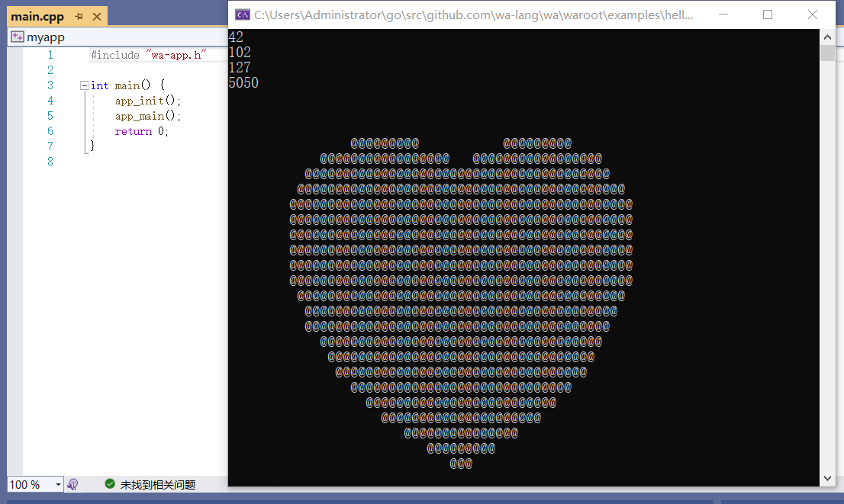Viewport: 844px width, 504px height.
Task: Collapse the main() function block
Action: tap(84, 85)
